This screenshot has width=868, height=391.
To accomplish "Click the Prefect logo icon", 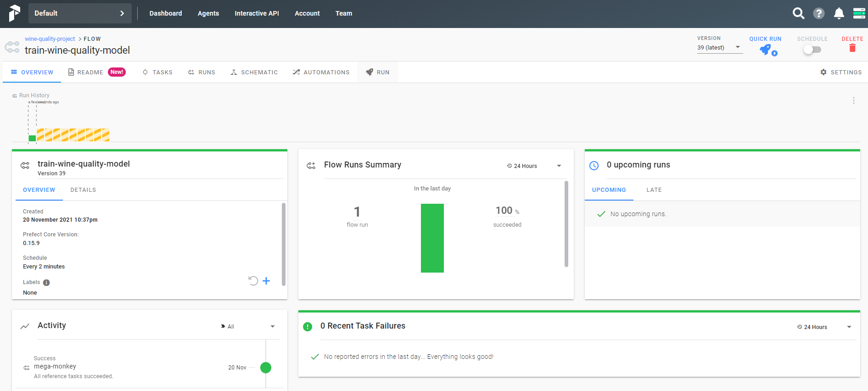I will coord(14,13).
